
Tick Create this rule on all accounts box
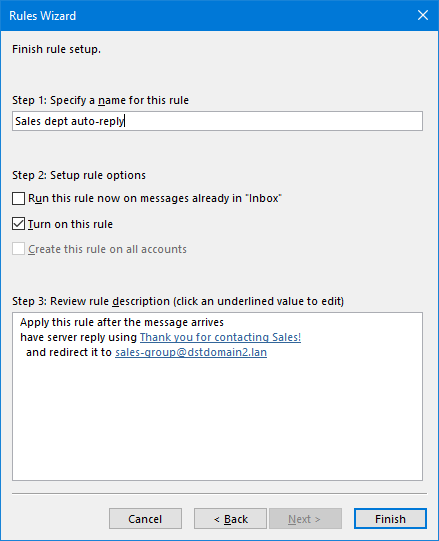pos(18,249)
